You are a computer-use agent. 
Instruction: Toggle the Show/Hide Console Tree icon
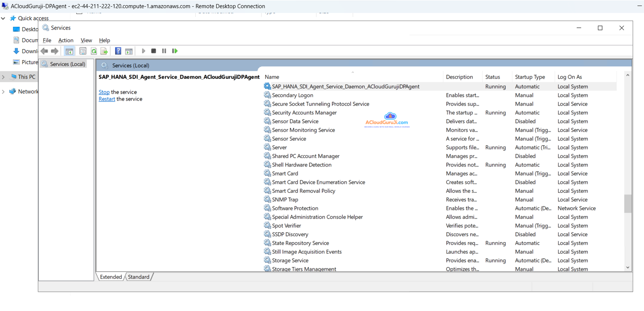tap(69, 51)
